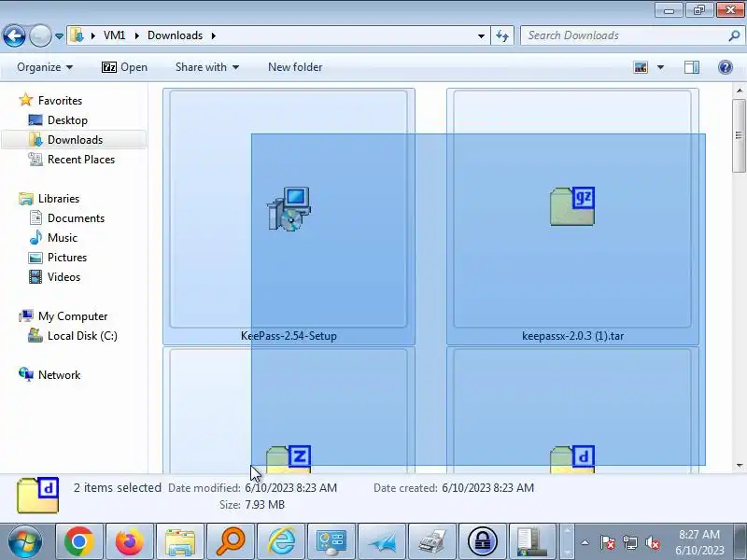Open the more view options dropdown
The height and width of the screenshot is (560, 747).
pyautogui.click(x=660, y=67)
